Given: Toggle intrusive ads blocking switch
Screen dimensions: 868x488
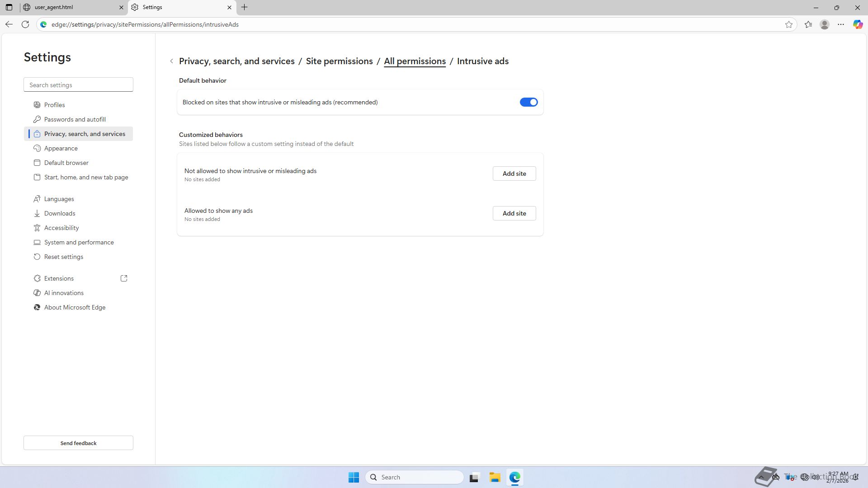Looking at the screenshot, I should click(x=528, y=102).
